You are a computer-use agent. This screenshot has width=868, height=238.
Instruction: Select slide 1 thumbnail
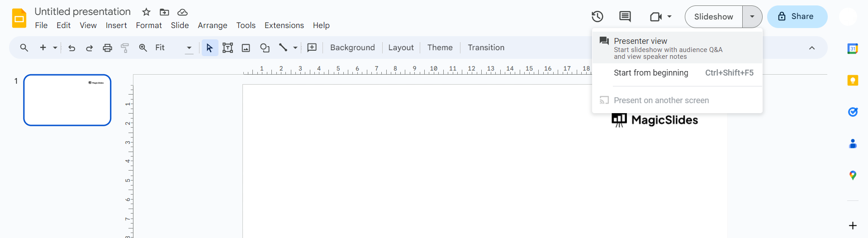(x=67, y=100)
